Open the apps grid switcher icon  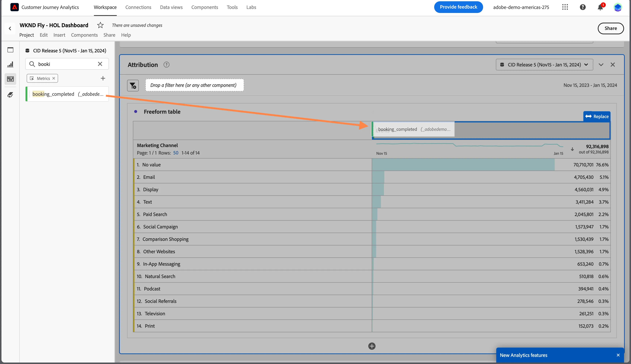[x=565, y=7]
